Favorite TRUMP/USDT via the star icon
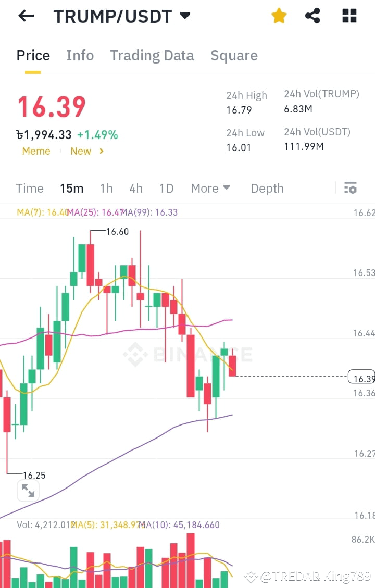The height and width of the screenshot is (588, 375). point(279,16)
